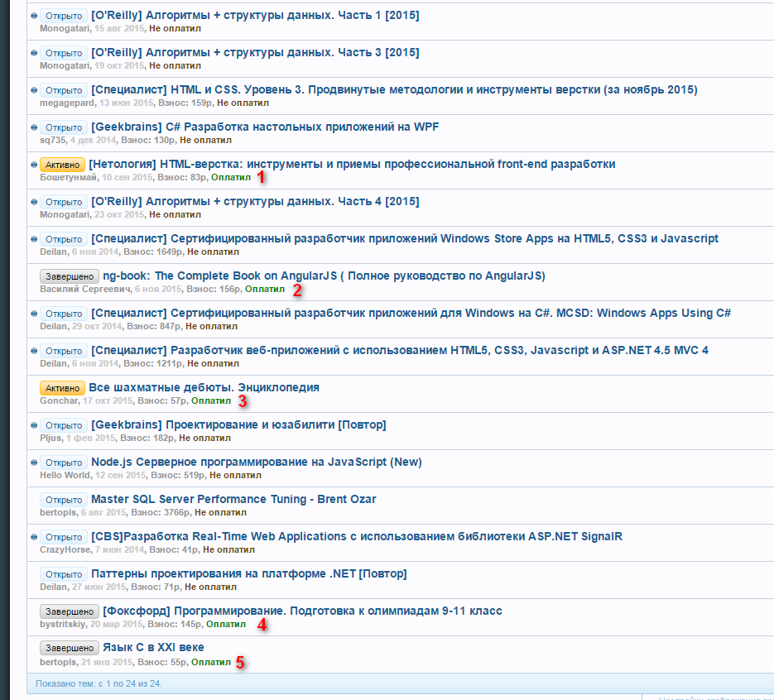Click the Открыто label on O'Reilly Часть 4

tap(64, 202)
